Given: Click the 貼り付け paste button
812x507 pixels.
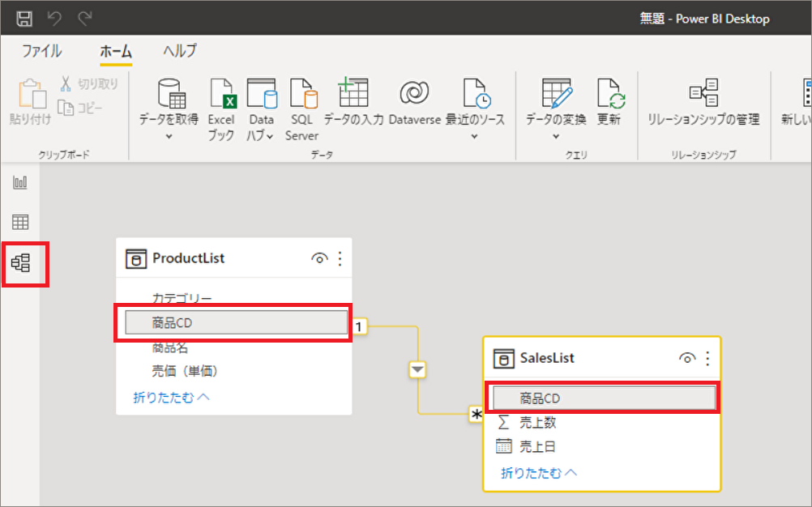Looking at the screenshot, I should pyautogui.click(x=31, y=102).
